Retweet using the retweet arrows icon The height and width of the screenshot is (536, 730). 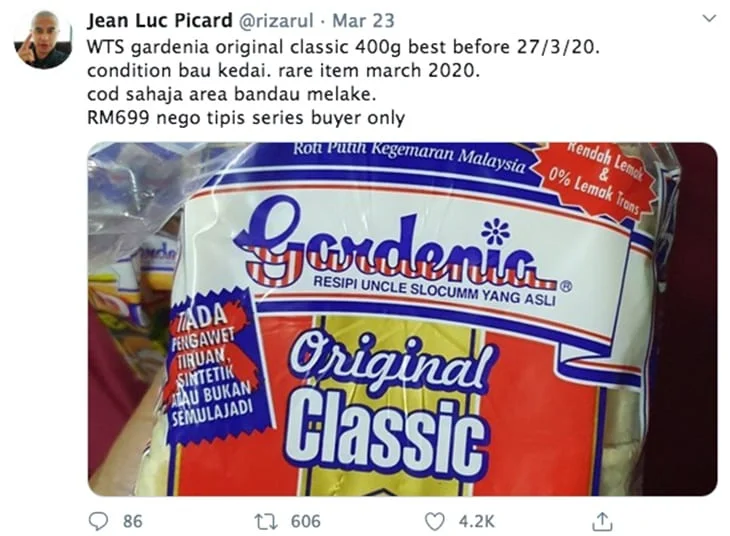[266, 522]
